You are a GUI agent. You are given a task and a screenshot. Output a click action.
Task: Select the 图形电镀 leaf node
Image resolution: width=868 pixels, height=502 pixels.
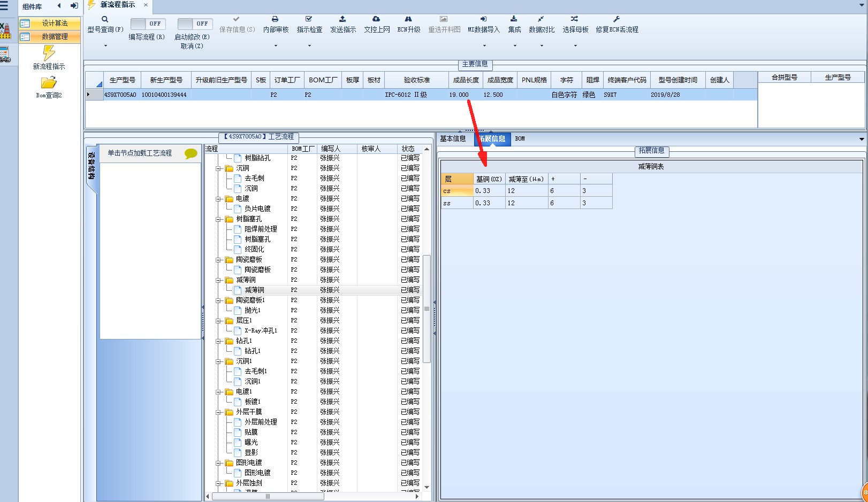257,473
